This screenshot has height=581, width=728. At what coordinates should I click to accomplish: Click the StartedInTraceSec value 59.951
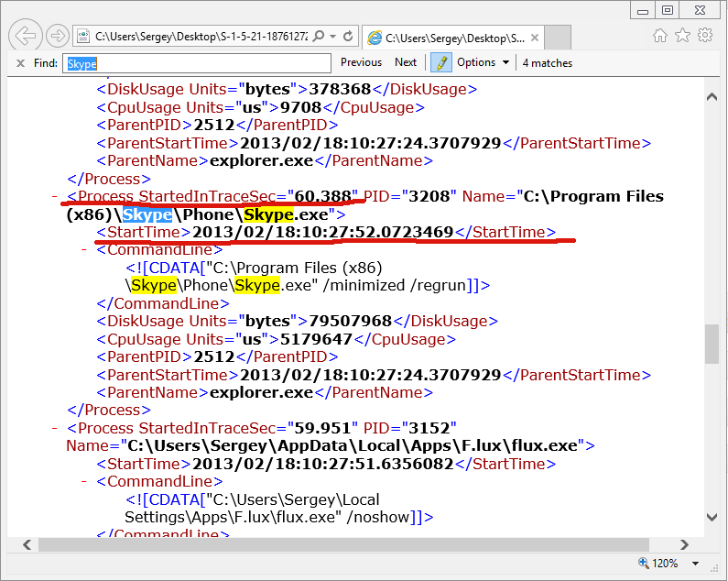coord(322,428)
